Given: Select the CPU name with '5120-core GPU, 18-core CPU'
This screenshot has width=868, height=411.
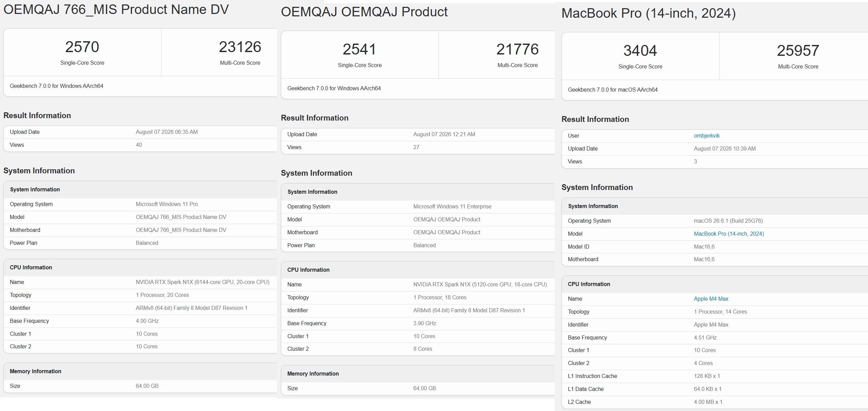Looking at the screenshot, I should click(480, 284).
